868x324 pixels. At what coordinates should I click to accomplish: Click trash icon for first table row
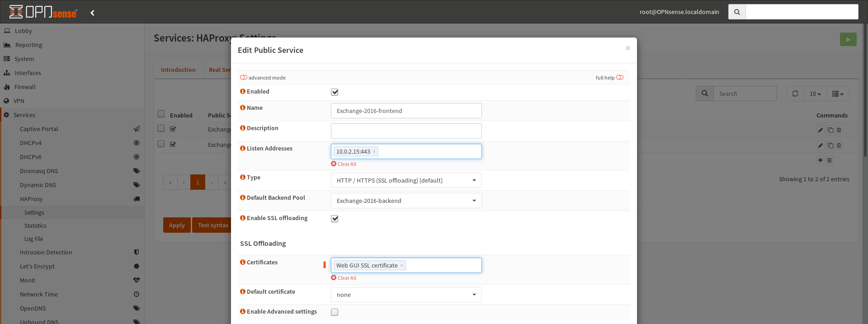839,130
